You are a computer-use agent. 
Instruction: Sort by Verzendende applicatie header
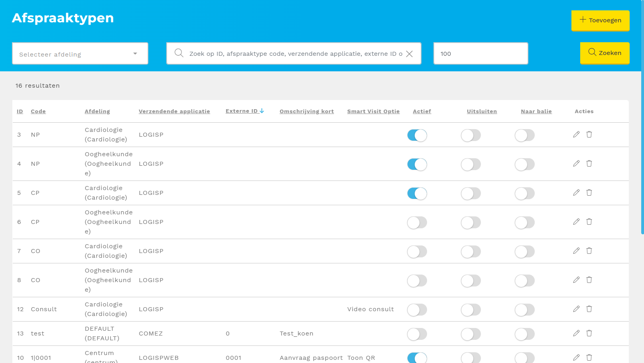coord(174,112)
